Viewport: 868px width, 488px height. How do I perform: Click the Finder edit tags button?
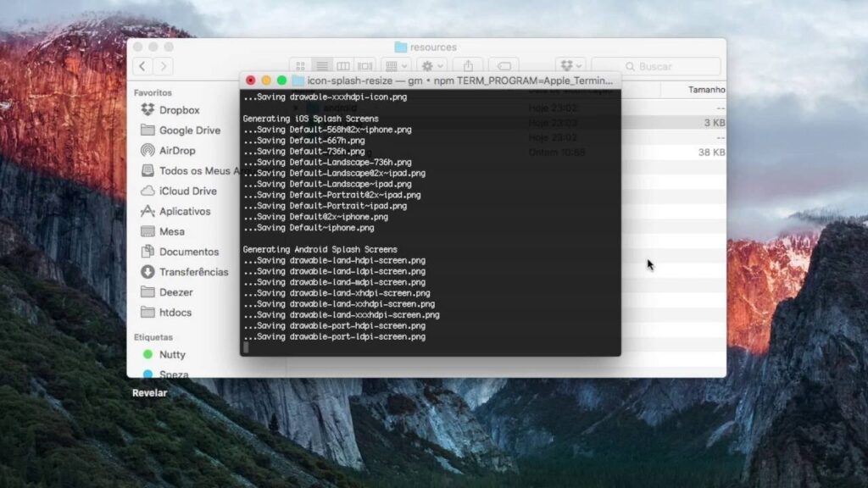pyautogui.click(x=504, y=66)
